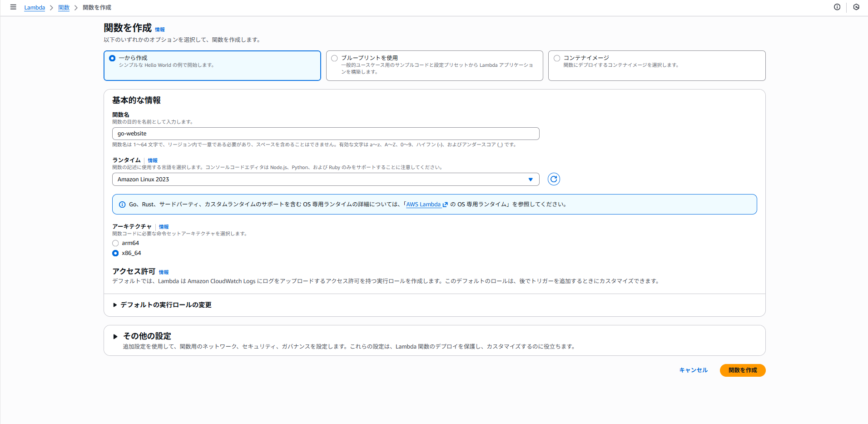Expand その他の設定 section
This screenshot has height=424, width=868.
point(142,336)
